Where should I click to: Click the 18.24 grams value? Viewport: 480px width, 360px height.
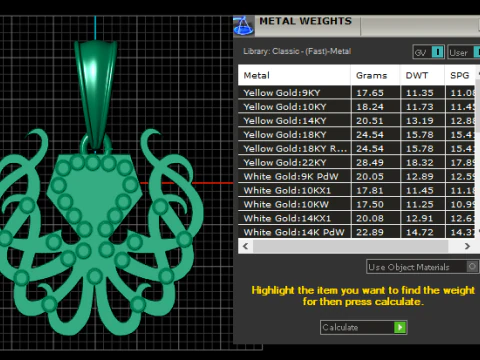pyautogui.click(x=370, y=107)
